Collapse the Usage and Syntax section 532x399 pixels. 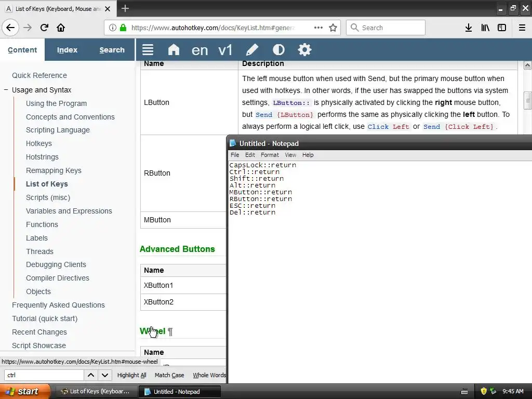(6, 90)
